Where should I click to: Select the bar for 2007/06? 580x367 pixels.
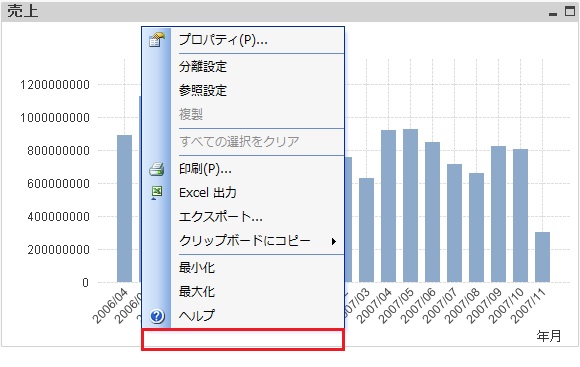click(x=432, y=212)
